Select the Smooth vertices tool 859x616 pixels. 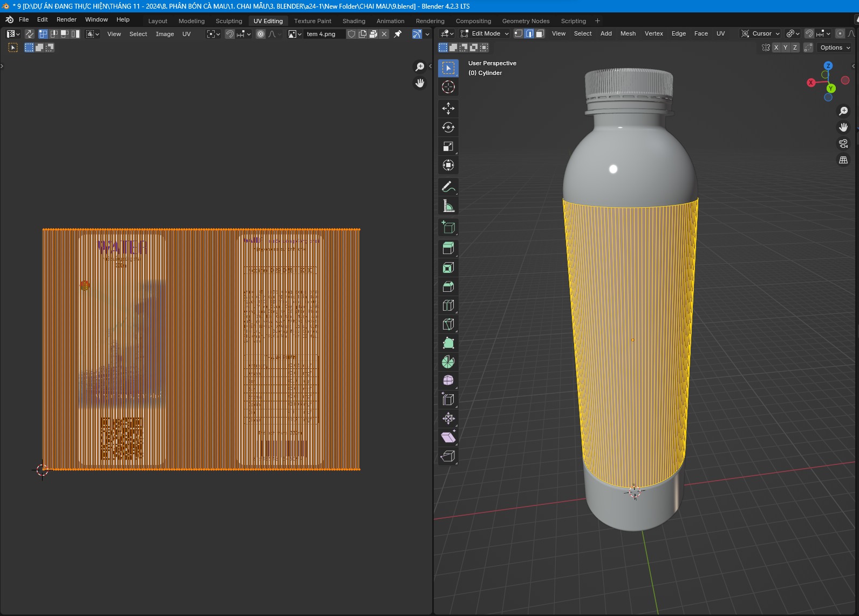point(448,381)
